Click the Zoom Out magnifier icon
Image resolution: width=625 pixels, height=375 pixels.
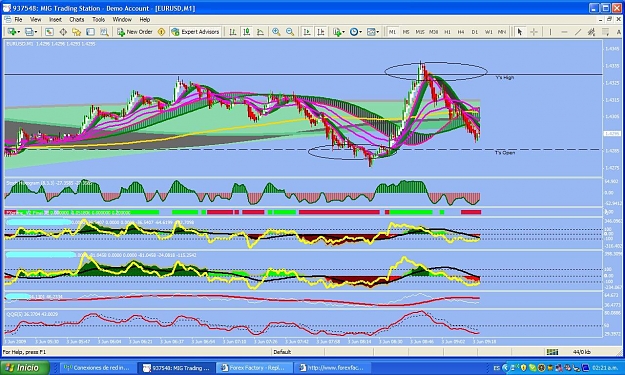click(290, 32)
